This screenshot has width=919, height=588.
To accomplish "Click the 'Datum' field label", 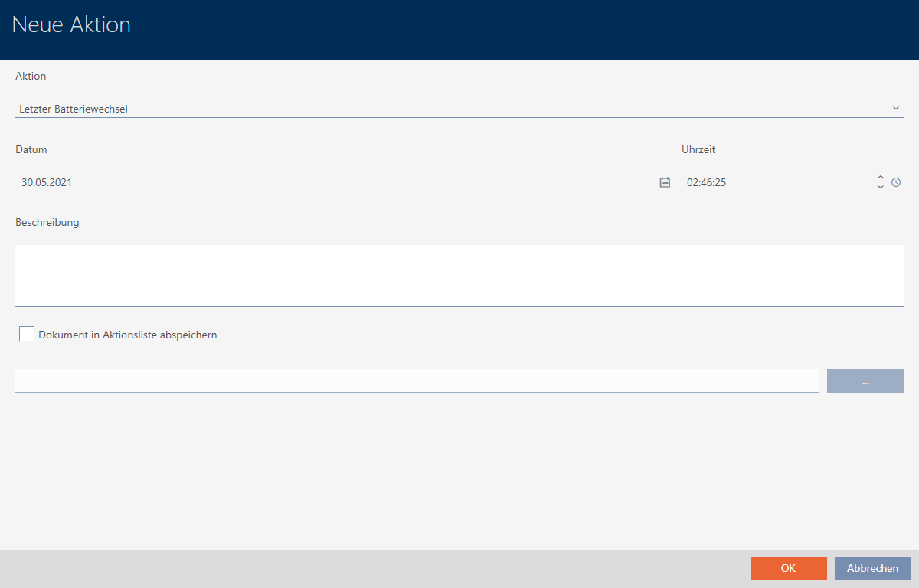I will (x=31, y=149).
